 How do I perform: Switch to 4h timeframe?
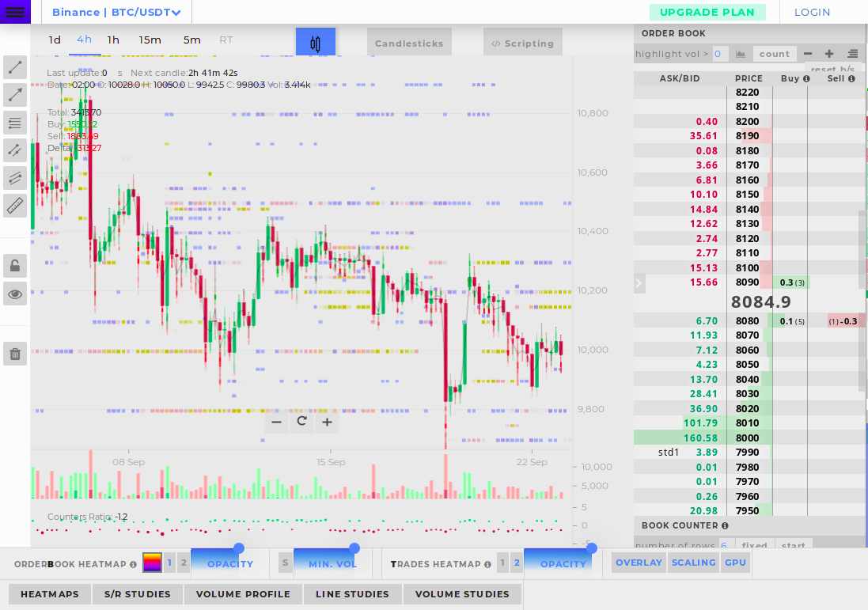pyautogui.click(x=84, y=40)
